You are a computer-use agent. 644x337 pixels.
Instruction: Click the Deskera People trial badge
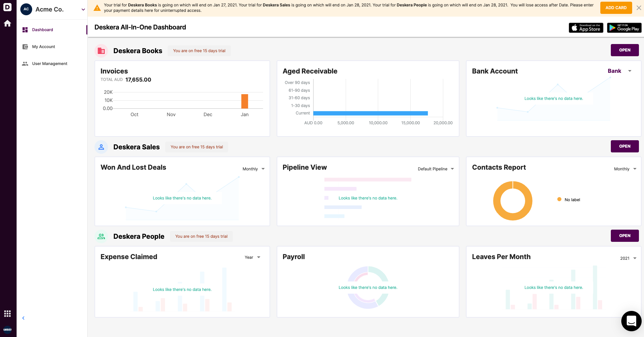[201, 236]
